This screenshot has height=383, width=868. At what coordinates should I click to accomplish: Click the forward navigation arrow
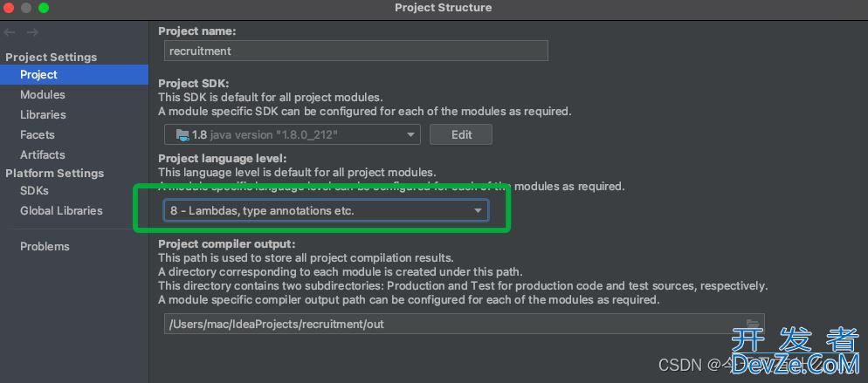pyautogui.click(x=32, y=32)
